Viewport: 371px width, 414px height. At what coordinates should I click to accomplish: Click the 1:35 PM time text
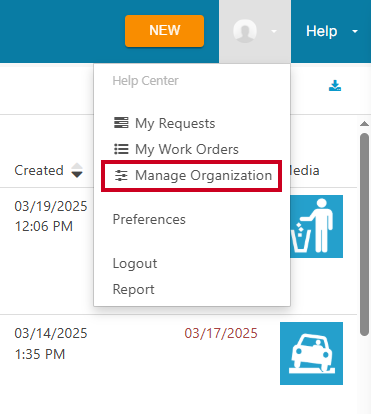point(40,354)
